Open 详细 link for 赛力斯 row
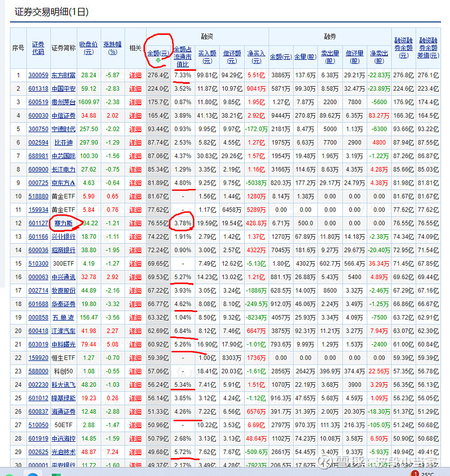450x476 pixels. pyautogui.click(x=136, y=223)
